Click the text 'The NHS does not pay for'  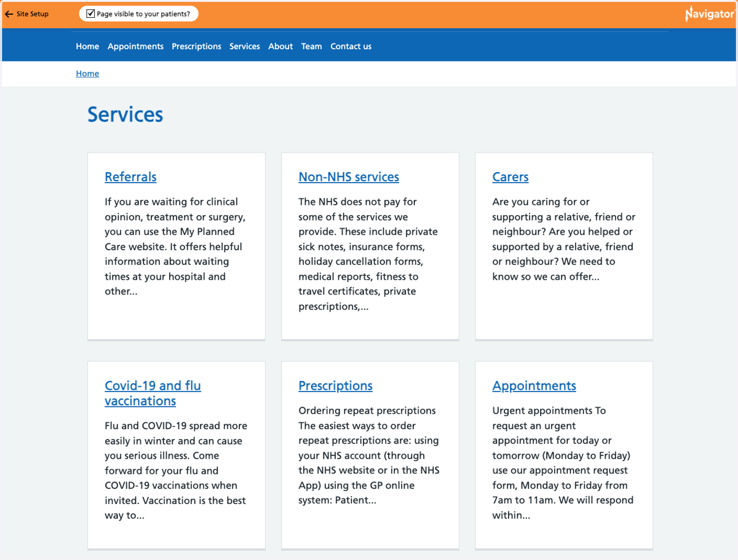point(357,202)
